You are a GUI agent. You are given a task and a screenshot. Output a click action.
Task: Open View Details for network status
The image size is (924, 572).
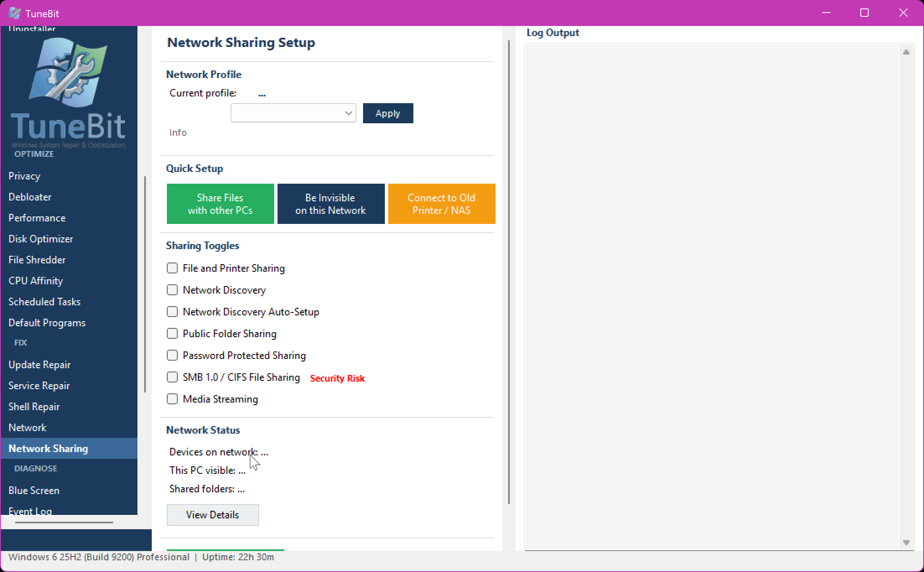[x=213, y=515]
